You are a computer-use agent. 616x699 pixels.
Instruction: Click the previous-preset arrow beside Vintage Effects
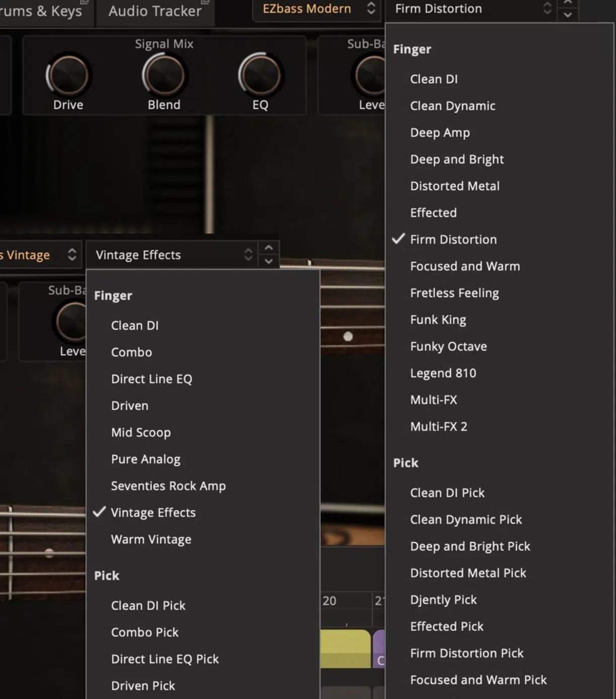click(269, 248)
